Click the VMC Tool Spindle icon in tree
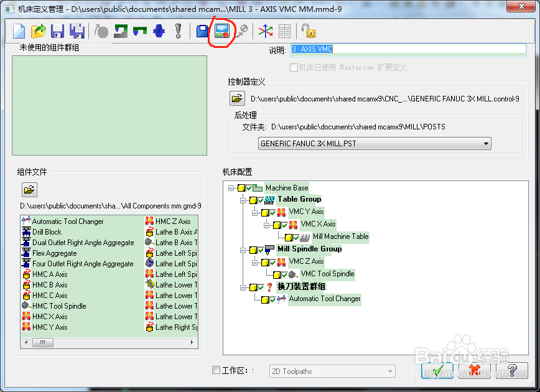 point(293,274)
